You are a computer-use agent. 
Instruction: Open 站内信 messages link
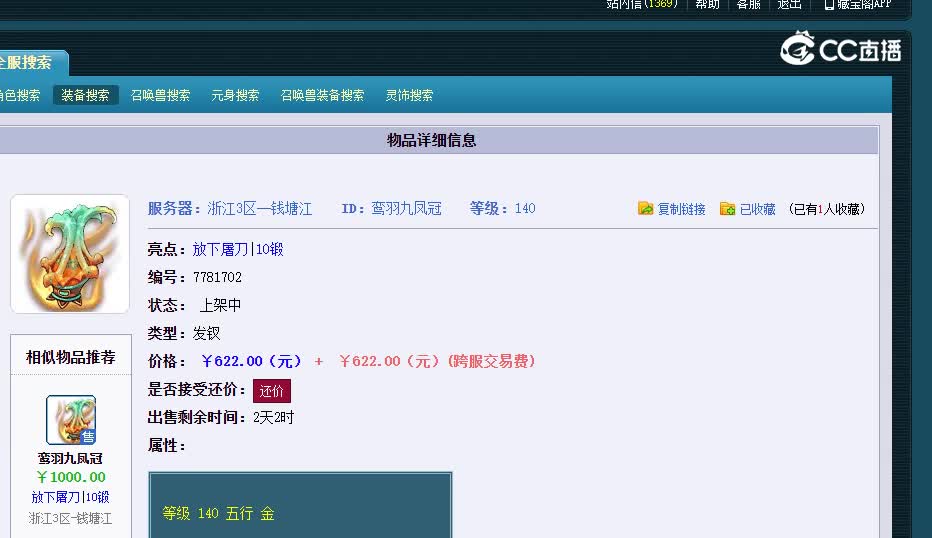pyautogui.click(x=642, y=4)
